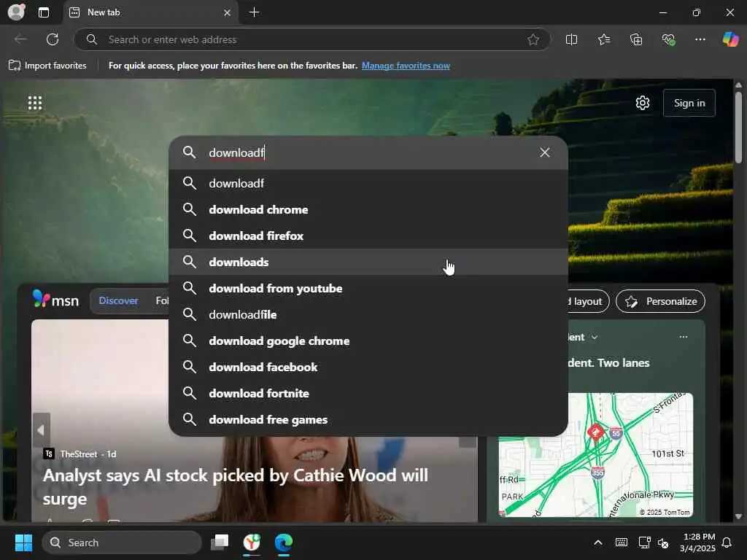The height and width of the screenshot is (560, 747).
Task: Open clock showing 1:28 PM
Action: (x=698, y=542)
